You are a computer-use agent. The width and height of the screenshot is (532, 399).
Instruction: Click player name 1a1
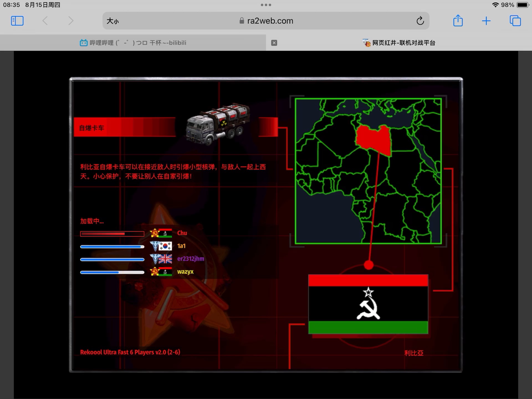tap(181, 246)
